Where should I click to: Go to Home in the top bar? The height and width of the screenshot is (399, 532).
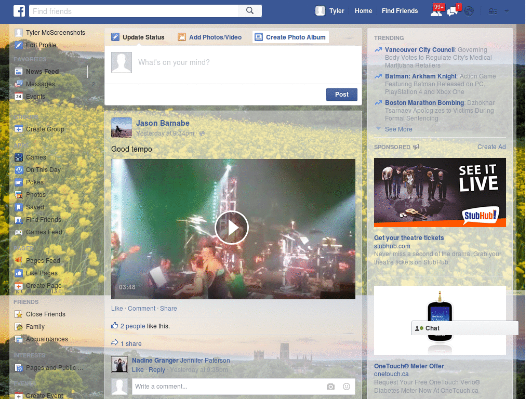click(363, 11)
